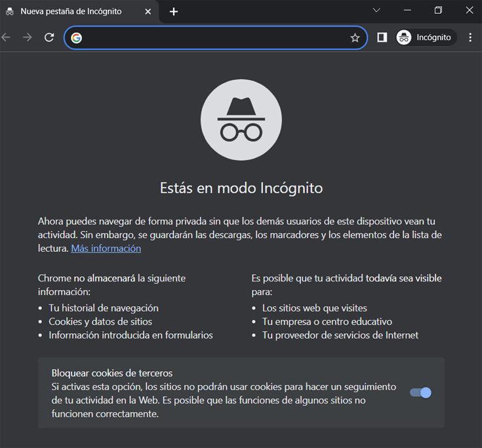The image size is (482, 448).
Task: Reload the page with refresh icon
Action: click(x=49, y=37)
